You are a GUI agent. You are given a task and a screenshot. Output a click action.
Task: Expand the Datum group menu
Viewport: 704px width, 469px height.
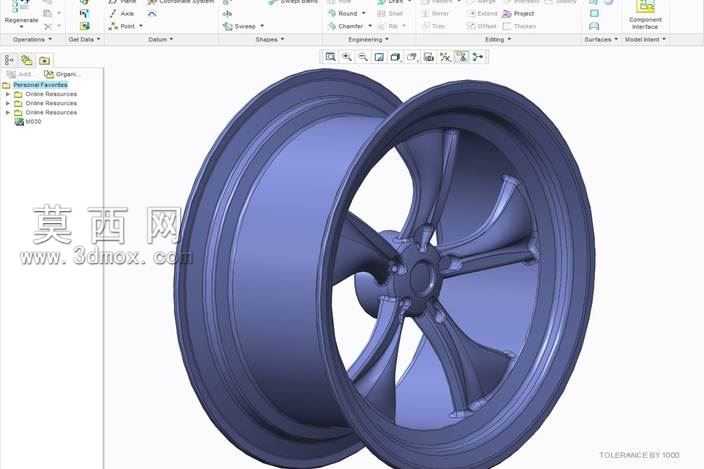[161, 39]
